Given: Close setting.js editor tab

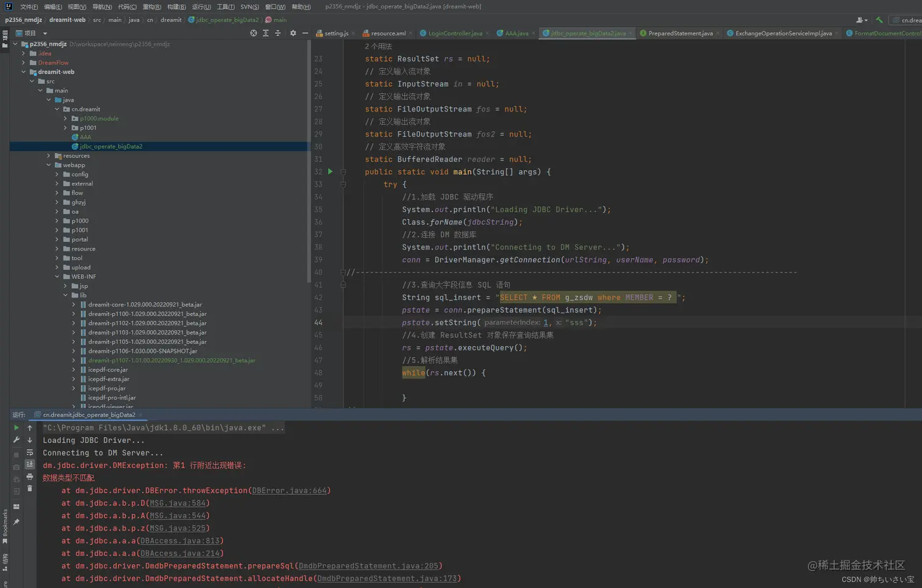Looking at the screenshot, I should pos(354,34).
